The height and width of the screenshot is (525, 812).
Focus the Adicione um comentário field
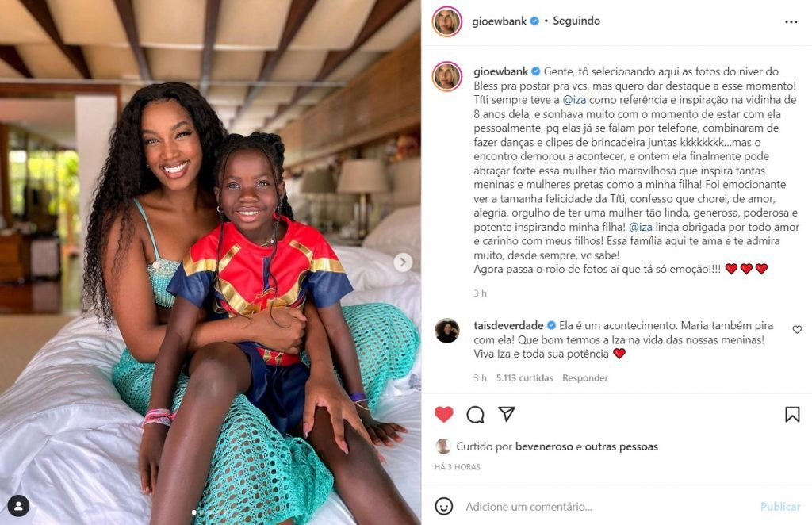pos(606,506)
